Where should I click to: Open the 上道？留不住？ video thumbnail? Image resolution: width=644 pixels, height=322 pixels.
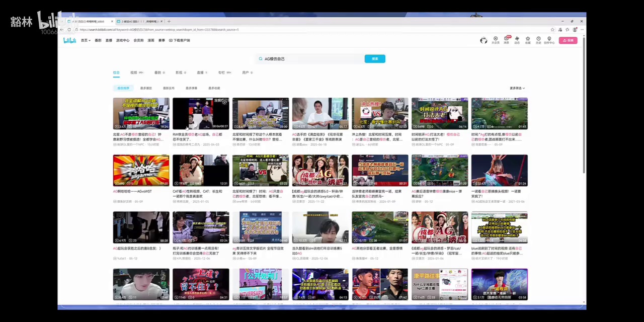click(201, 284)
